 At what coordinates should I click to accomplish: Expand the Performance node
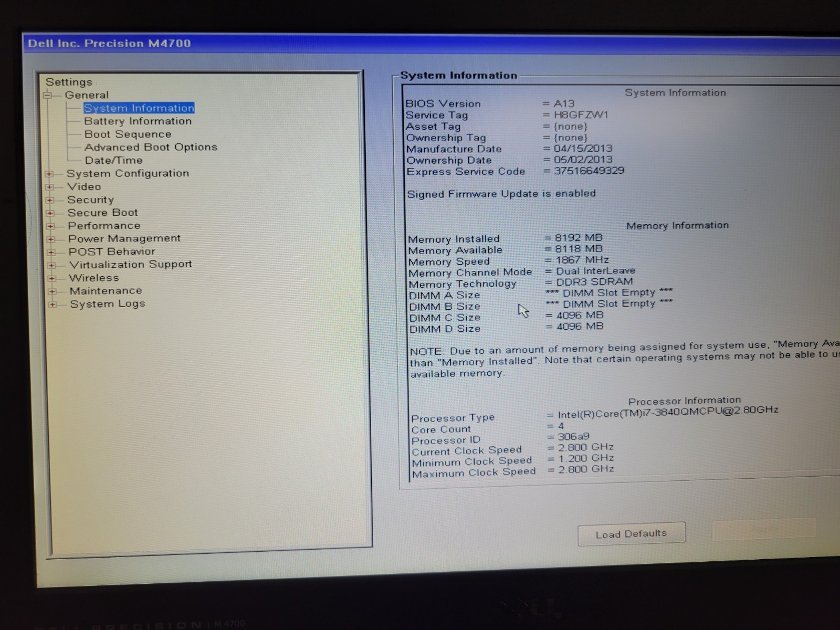coord(50,226)
